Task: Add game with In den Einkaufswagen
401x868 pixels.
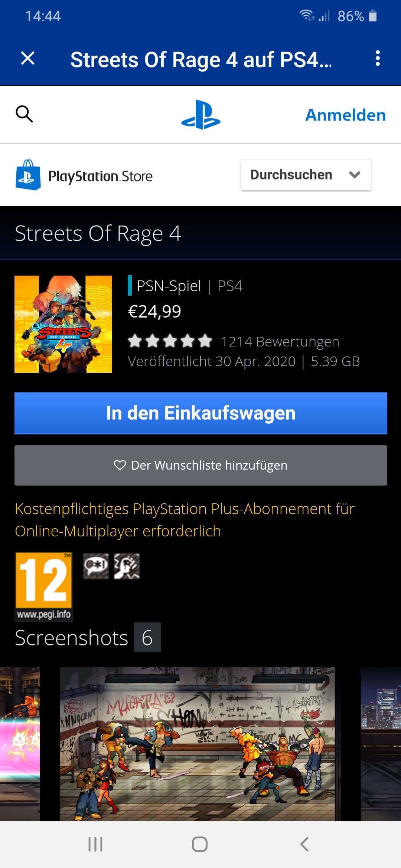Action: click(x=201, y=413)
